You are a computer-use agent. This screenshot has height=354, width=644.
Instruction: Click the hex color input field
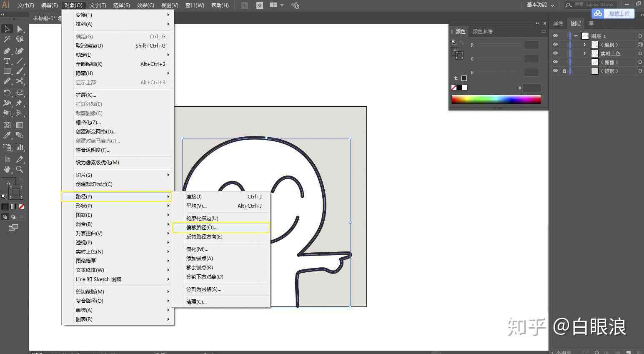click(531, 88)
